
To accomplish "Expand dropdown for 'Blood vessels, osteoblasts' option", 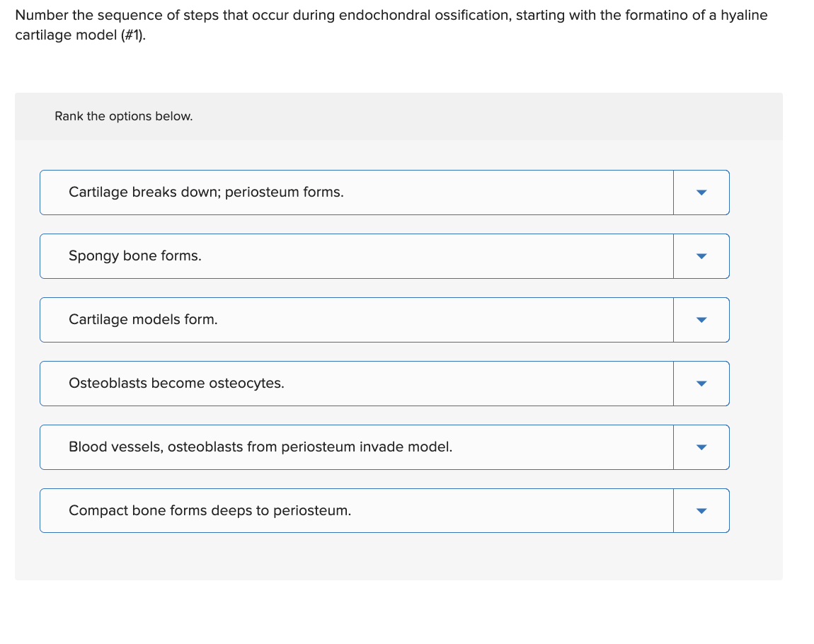I will pos(701,447).
